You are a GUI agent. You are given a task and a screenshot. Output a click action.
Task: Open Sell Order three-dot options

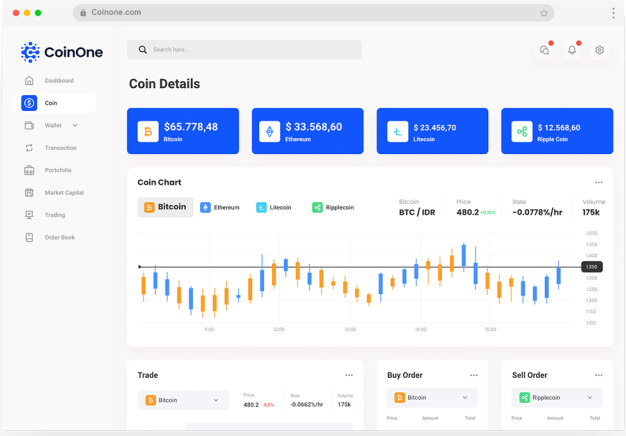pos(598,375)
